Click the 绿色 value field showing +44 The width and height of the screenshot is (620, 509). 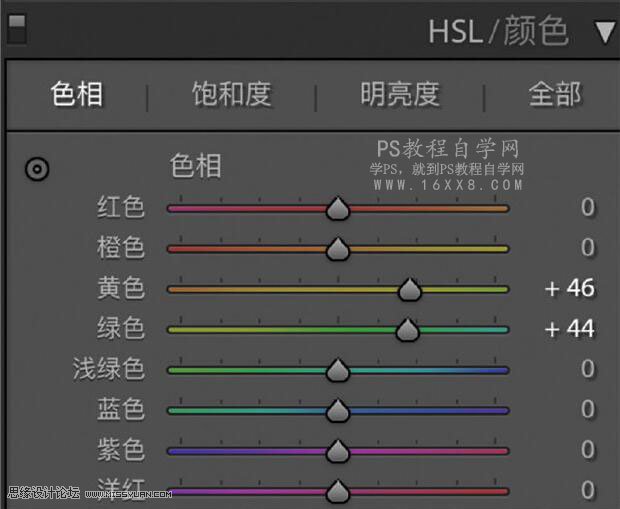point(569,329)
